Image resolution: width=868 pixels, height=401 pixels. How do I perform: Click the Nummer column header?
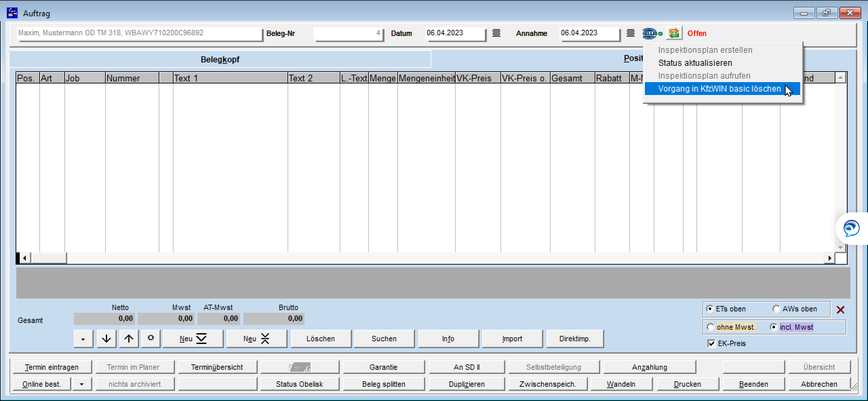pyautogui.click(x=132, y=78)
